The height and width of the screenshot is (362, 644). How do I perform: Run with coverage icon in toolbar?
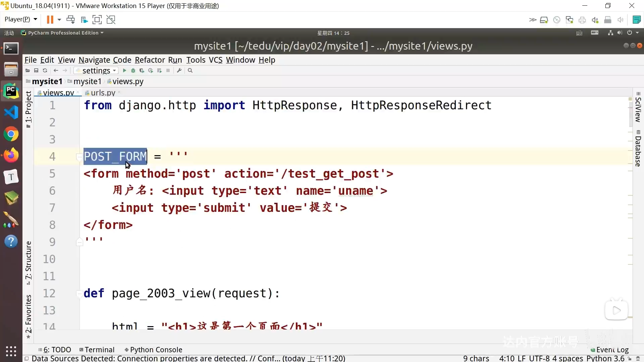[142, 71]
